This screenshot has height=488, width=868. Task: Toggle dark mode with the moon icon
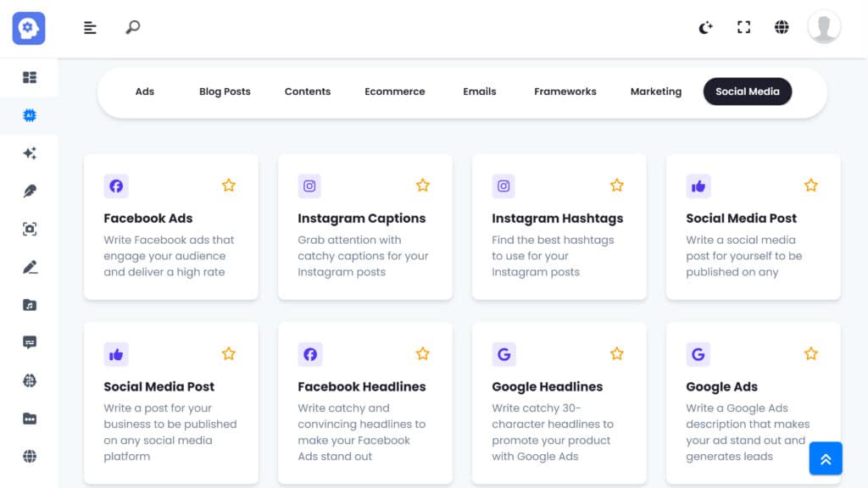pos(705,28)
